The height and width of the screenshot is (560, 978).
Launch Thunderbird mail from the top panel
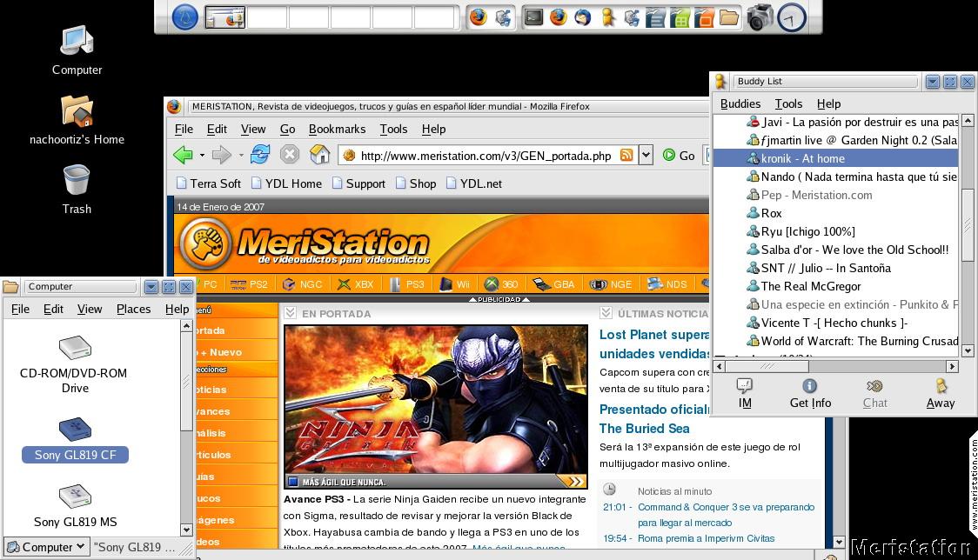[x=583, y=17]
